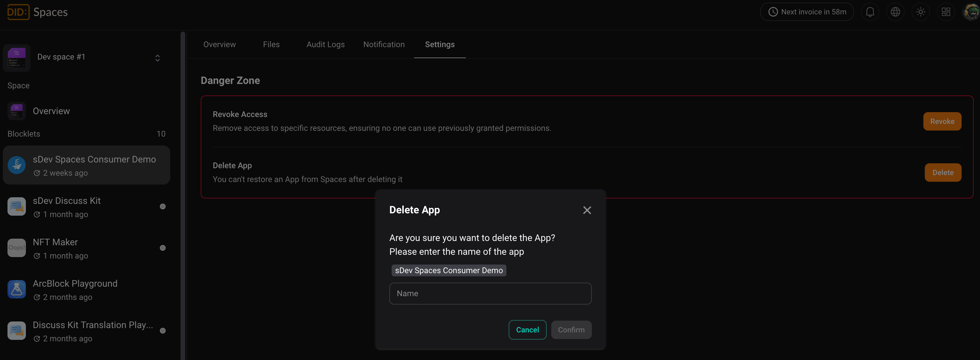Open the space Overview sidebar item
980x360 pixels.
[51, 111]
